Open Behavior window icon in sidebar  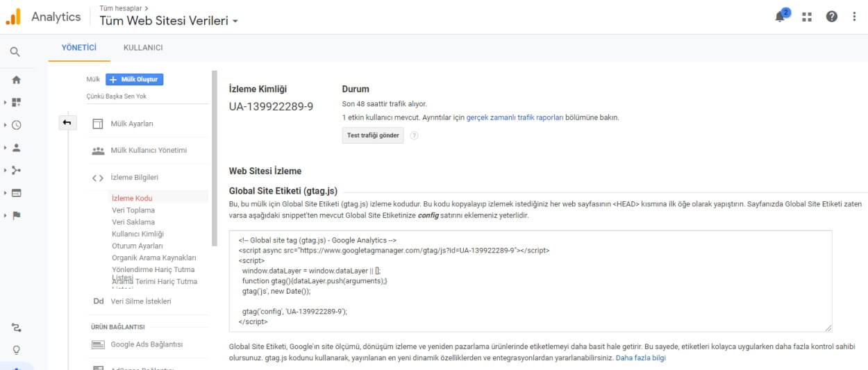pyautogui.click(x=16, y=193)
